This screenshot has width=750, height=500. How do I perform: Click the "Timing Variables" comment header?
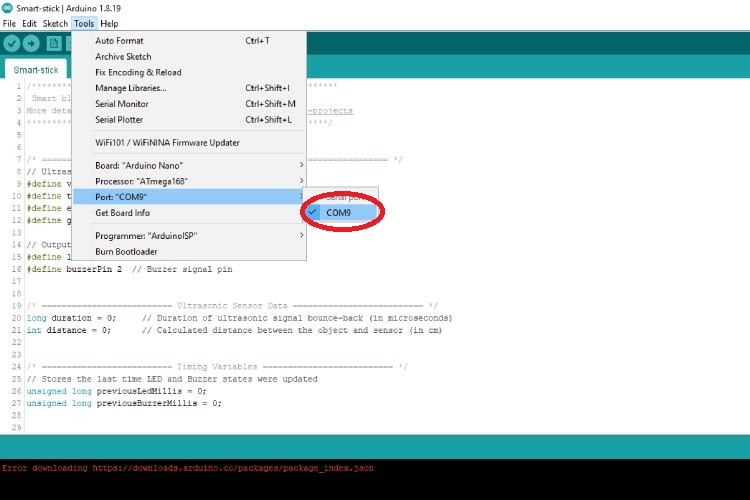pos(217,367)
